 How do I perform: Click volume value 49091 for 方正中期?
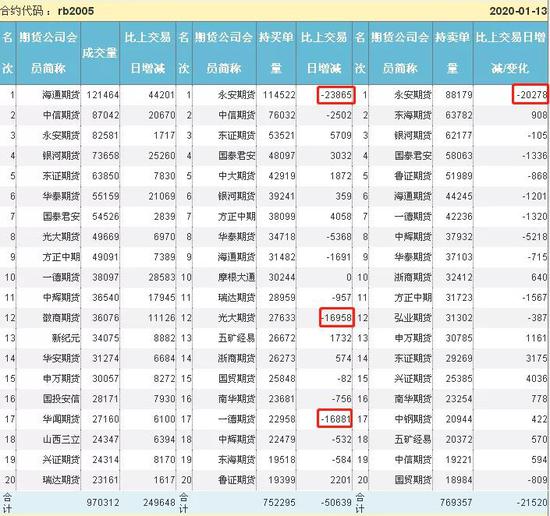click(105, 257)
